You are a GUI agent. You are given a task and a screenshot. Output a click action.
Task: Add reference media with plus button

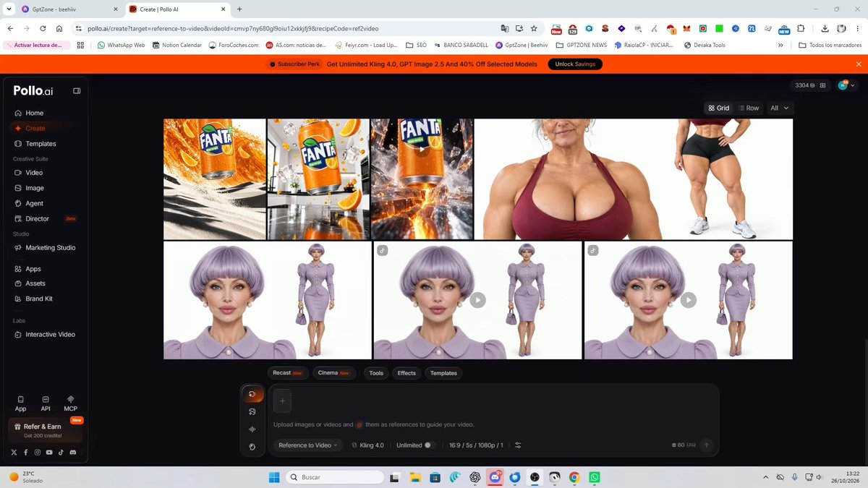click(x=282, y=401)
